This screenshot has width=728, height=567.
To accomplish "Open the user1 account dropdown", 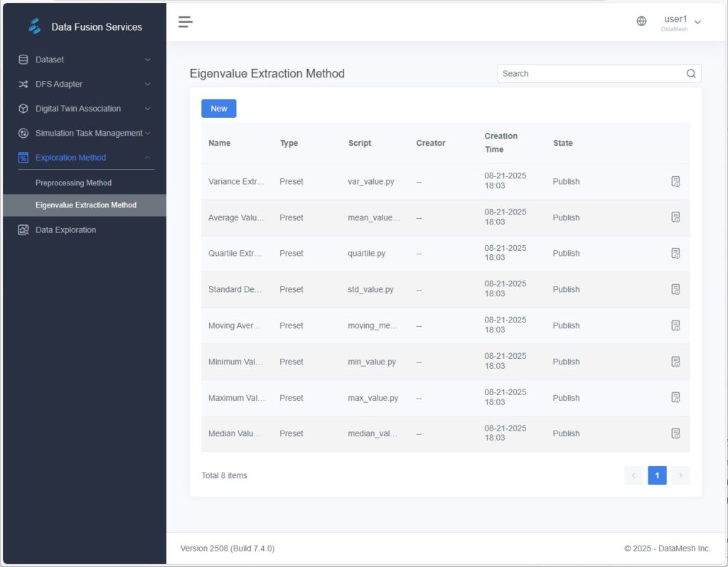I will tap(682, 22).
